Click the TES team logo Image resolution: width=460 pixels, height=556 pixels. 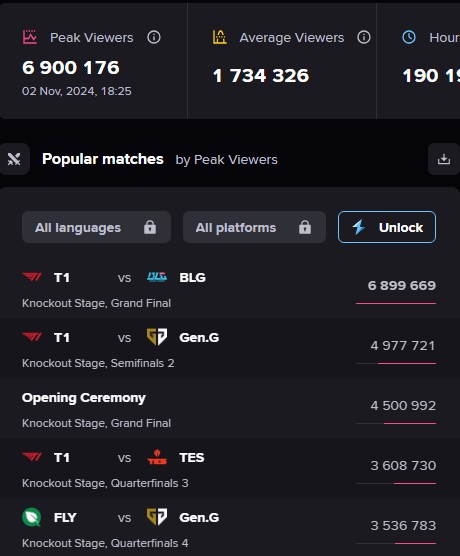pos(157,457)
